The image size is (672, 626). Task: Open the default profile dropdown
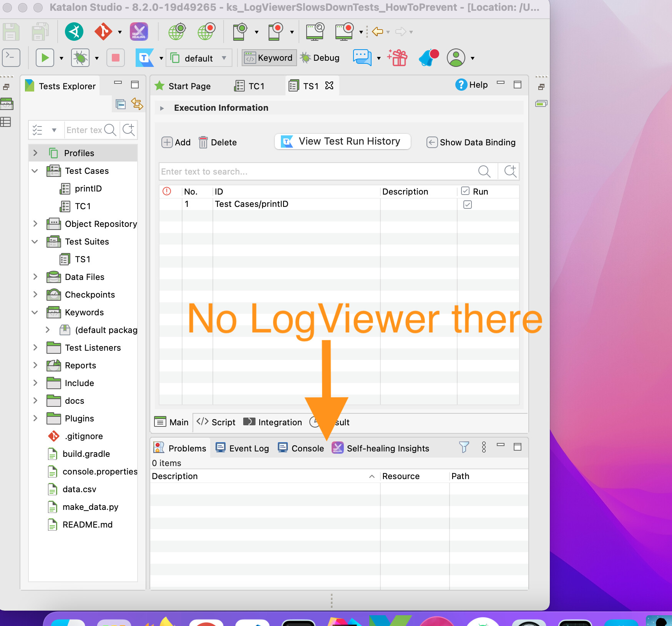click(199, 58)
